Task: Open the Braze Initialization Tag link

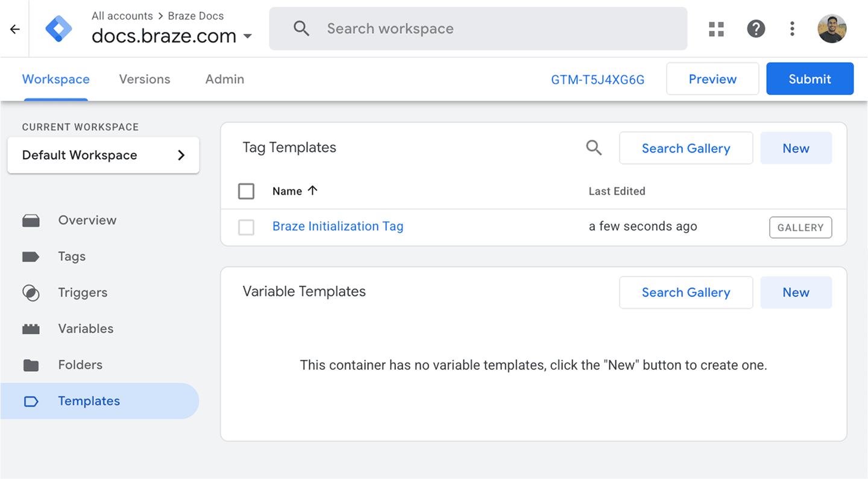Action: (x=337, y=226)
